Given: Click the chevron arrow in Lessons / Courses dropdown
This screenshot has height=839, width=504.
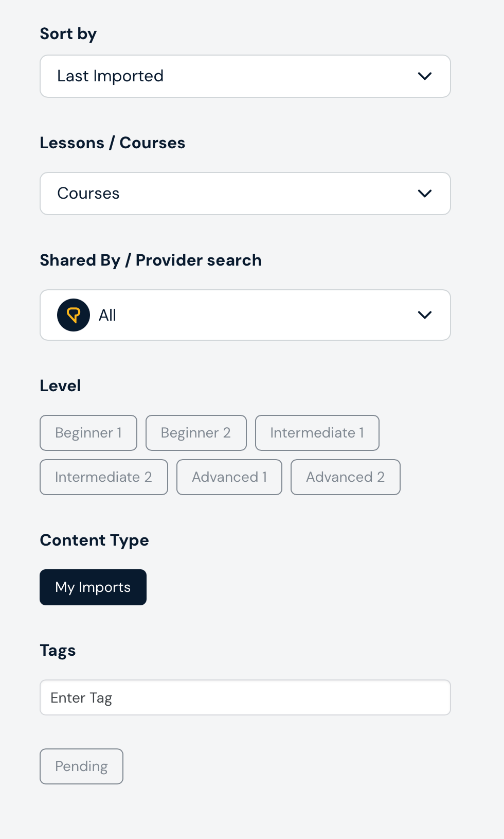Looking at the screenshot, I should click(425, 194).
